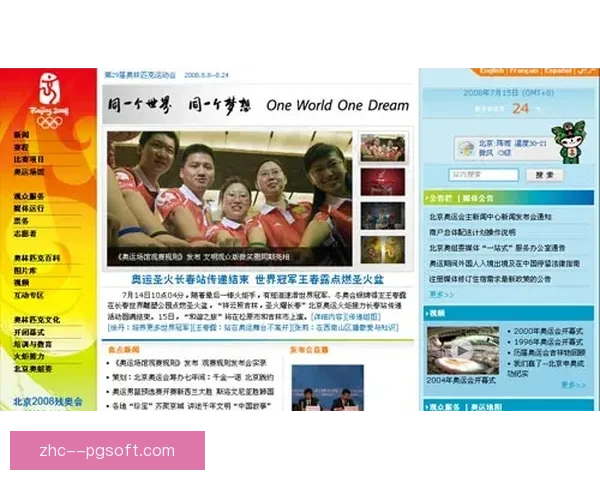Click the 焦点新闻 section heading
600x480 pixels.
point(124,349)
